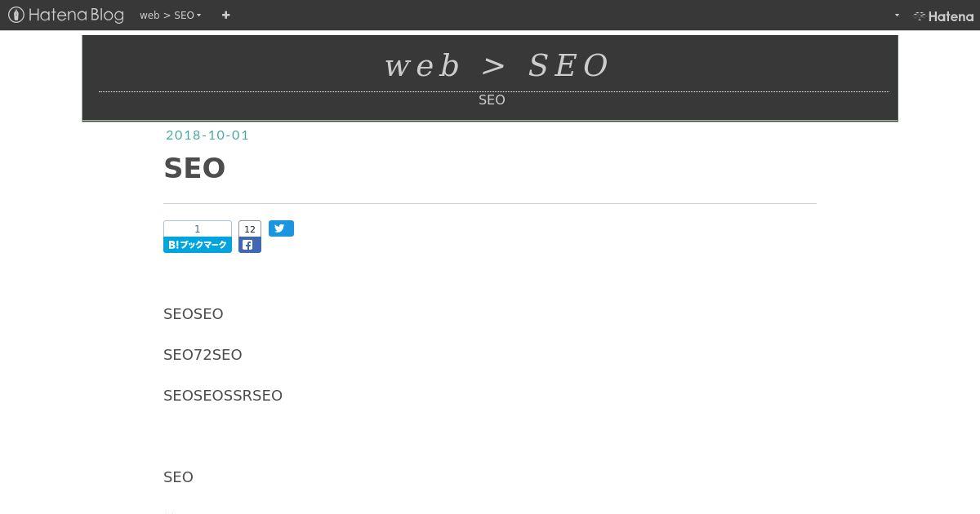Click the SEOSEO paragraph text
The image size is (980, 514).
(194, 314)
